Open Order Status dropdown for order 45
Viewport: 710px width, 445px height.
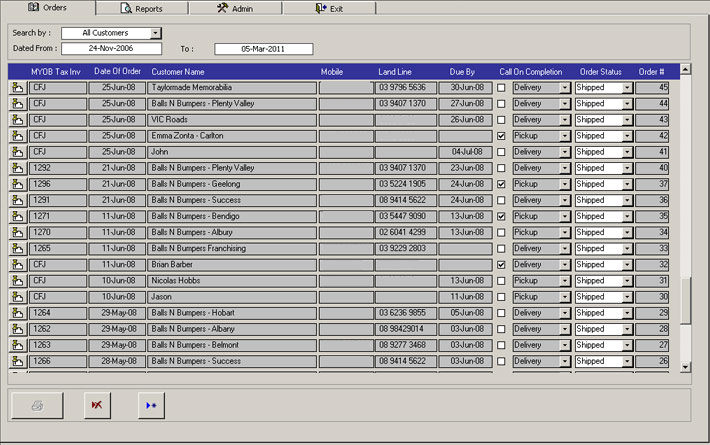pyautogui.click(x=627, y=88)
